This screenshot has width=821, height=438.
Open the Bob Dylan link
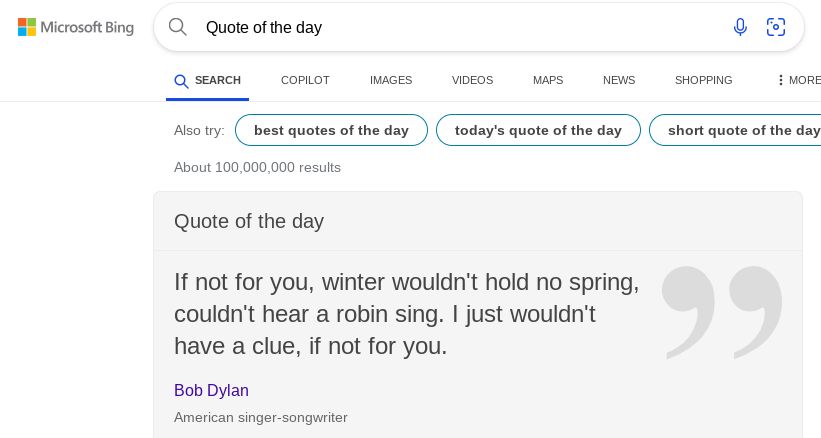(211, 390)
